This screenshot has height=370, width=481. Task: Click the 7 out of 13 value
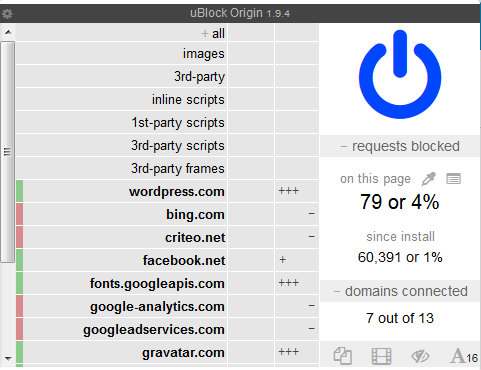(x=400, y=318)
